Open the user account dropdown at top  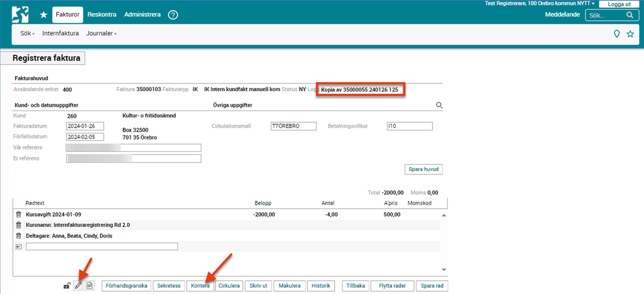(540, 3)
